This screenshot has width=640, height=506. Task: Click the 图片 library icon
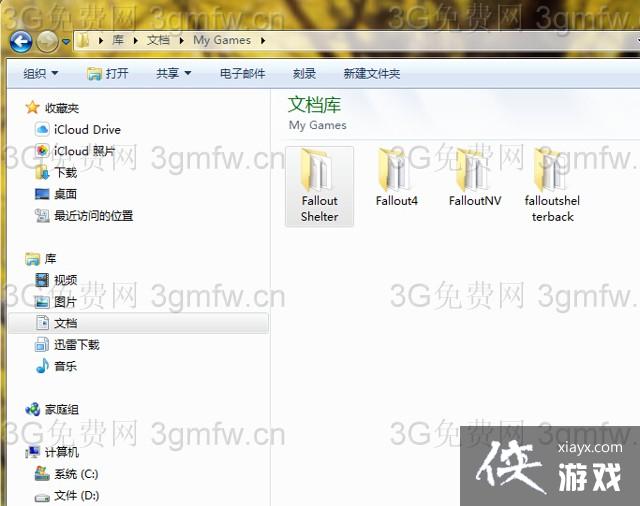pos(42,302)
